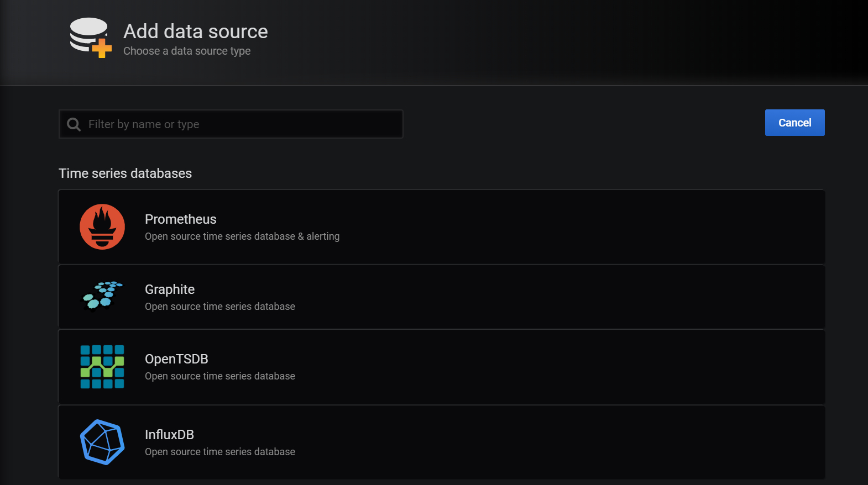
Task: Click the description text under InfluxDB
Action: coord(220,452)
